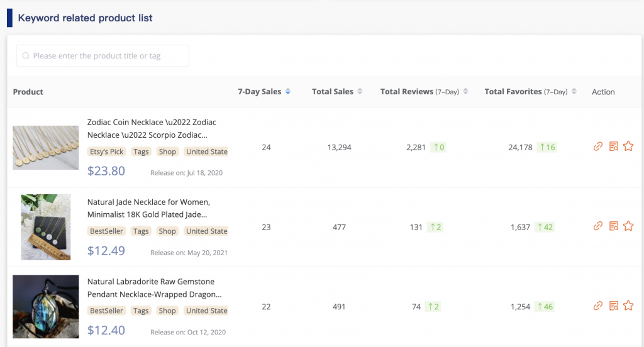This screenshot has height=347, width=644.
Task: Click Shop button on Labradorite Pendant row
Action: [167, 311]
